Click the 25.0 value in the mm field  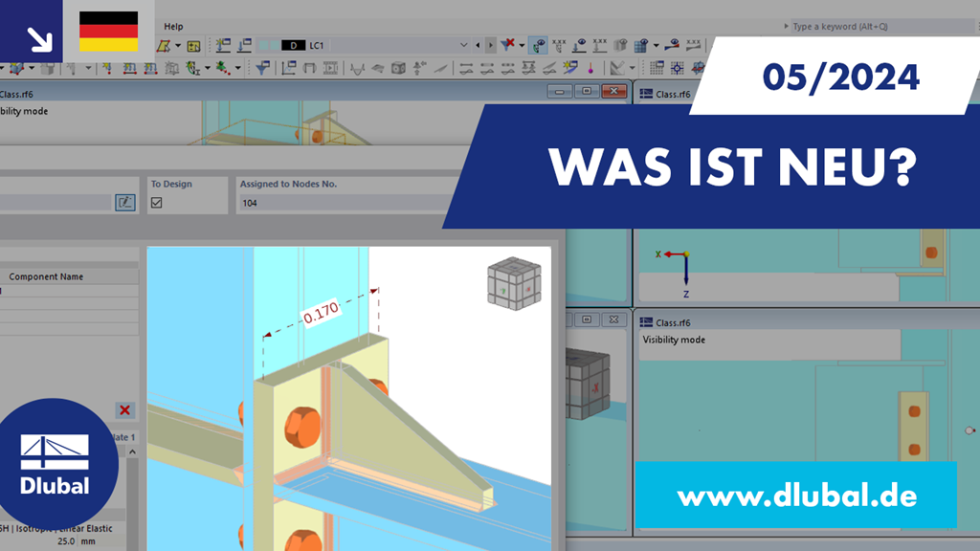click(x=66, y=541)
